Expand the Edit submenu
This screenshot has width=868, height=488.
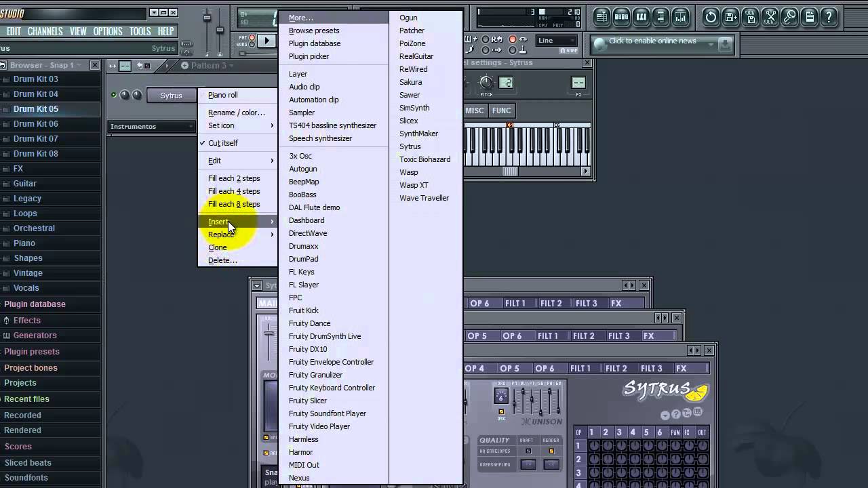click(x=237, y=161)
